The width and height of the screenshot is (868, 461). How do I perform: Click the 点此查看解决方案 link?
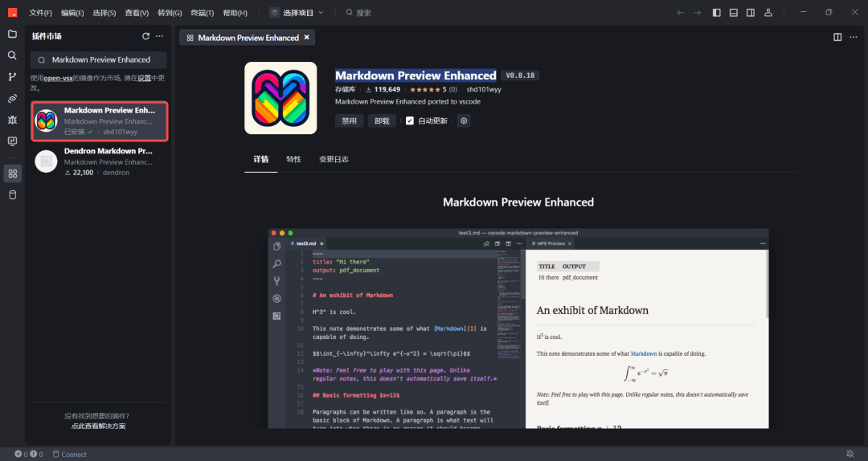click(99, 426)
